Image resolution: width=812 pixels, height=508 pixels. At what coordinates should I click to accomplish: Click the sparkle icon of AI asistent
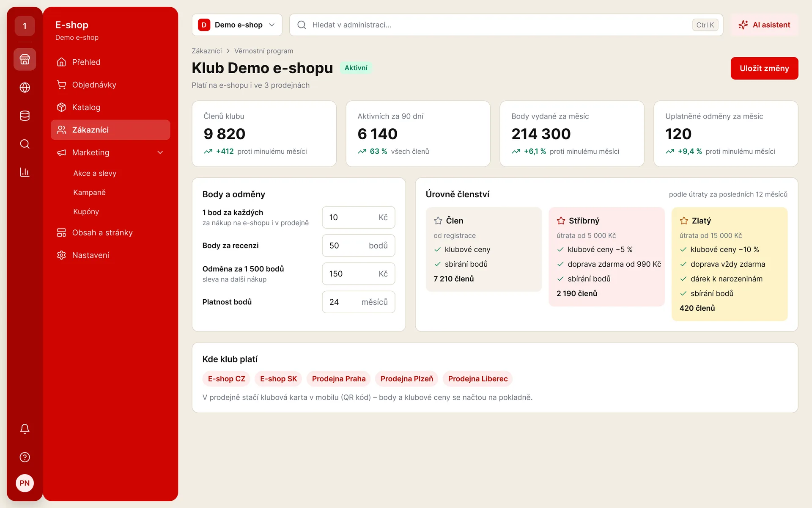[743, 25]
